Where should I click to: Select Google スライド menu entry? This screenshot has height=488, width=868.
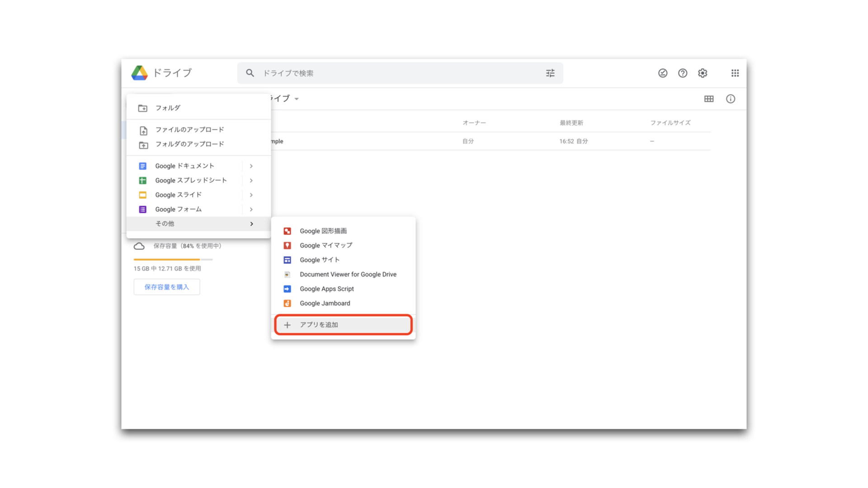(x=199, y=195)
